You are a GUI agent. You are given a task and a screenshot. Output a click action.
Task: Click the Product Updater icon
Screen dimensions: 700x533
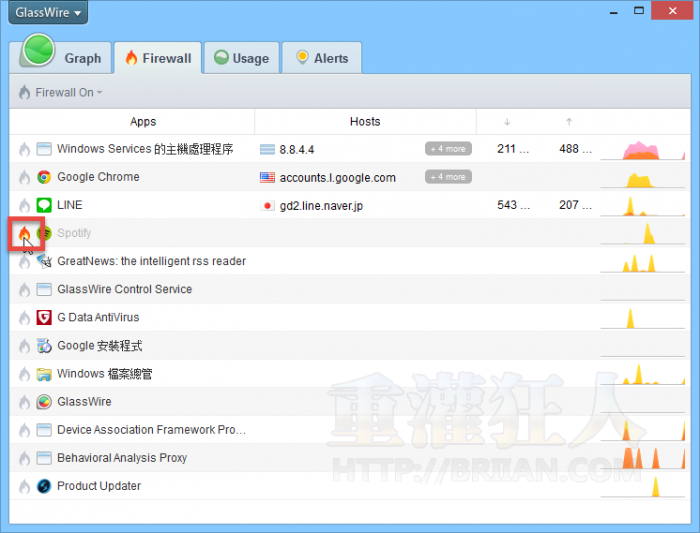[44, 486]
